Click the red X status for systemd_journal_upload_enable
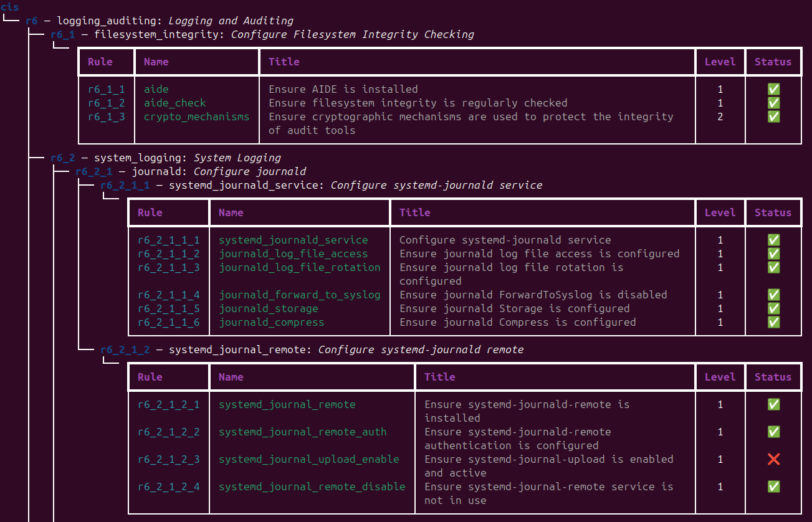The height and width of the screenshot is (522, 812). pyautogui.click(x=773, y=459)
